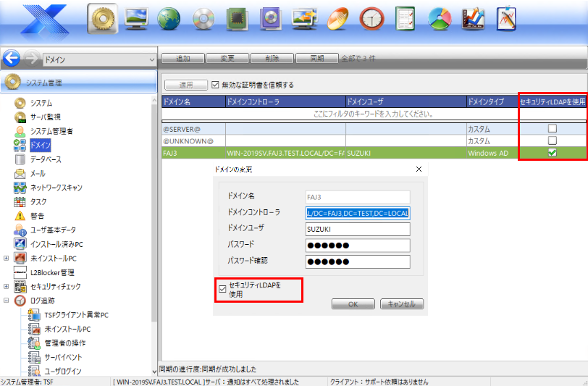Click the OK button in dialog
588x386 pixels.
coord(353,304)
